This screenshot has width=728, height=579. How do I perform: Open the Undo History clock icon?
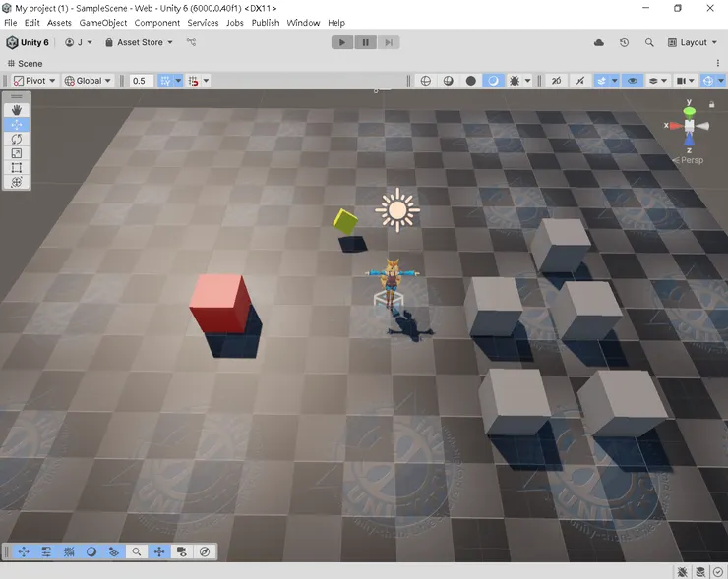tap(624, 42)
